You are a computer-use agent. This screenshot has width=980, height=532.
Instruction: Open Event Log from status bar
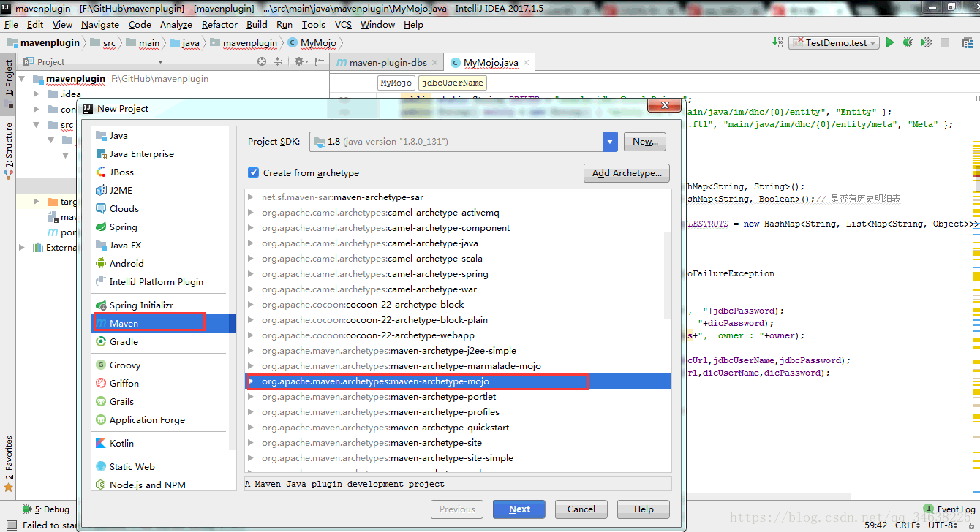pyautogui.click(x=949, y=509)
